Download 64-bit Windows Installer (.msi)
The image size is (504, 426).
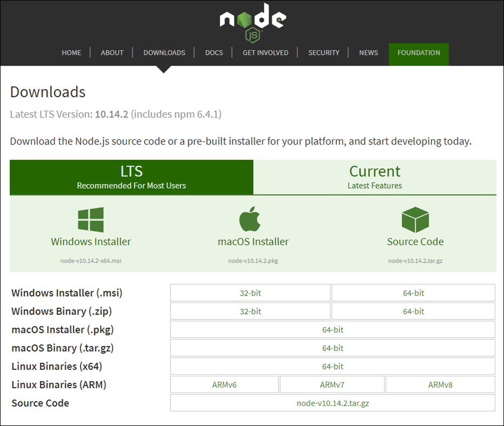coord(413,293)
